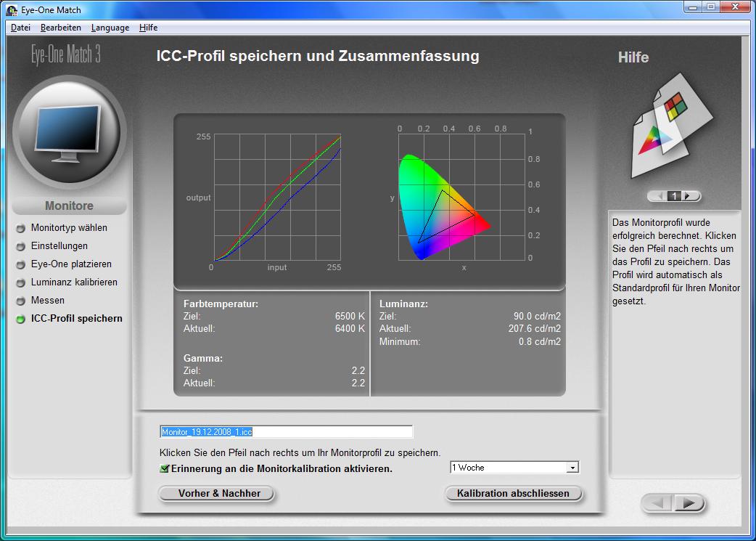756x541 pixels.
Task: Open the Hilfe menu
Action: point(149,28)
